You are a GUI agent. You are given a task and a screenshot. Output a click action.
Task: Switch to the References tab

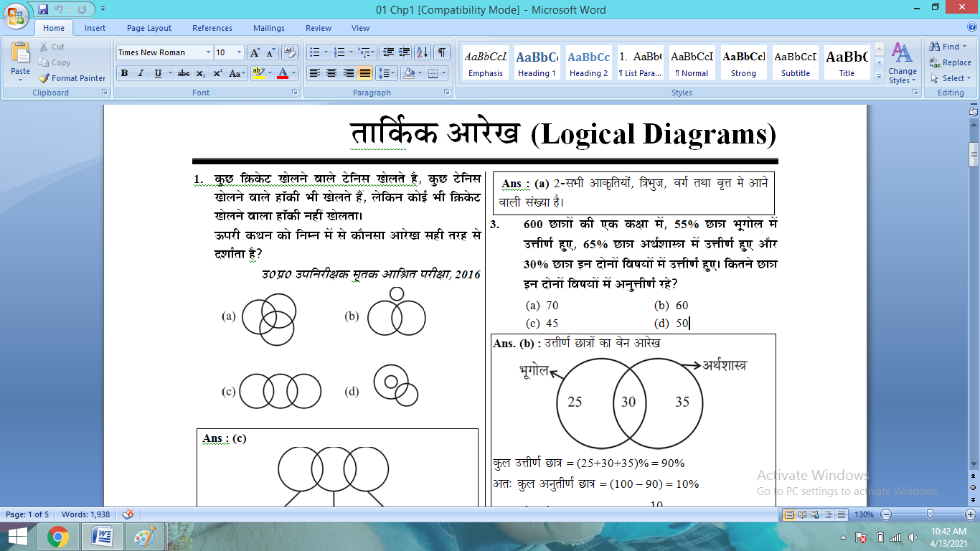pyautogui.click(x=212, y=28)
